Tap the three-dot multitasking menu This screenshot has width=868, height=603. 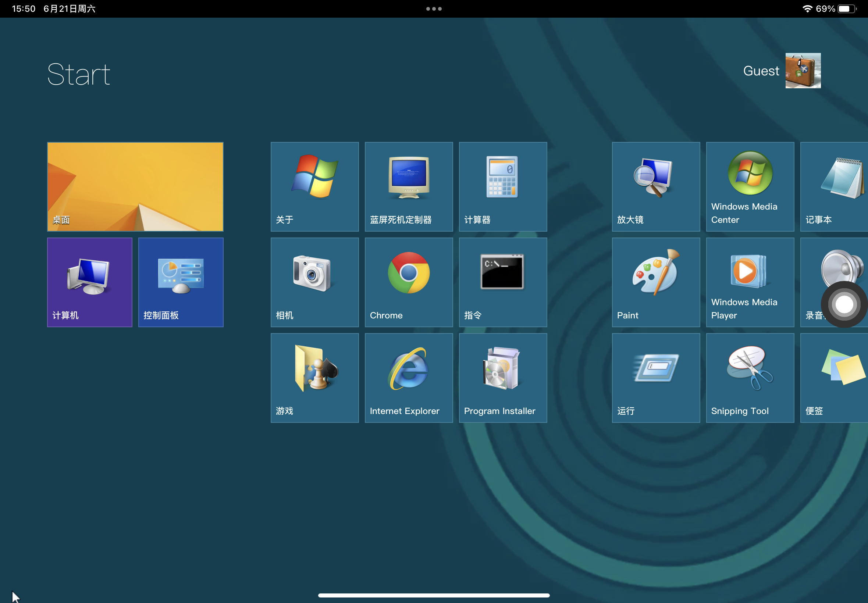[x=434, y=9]
